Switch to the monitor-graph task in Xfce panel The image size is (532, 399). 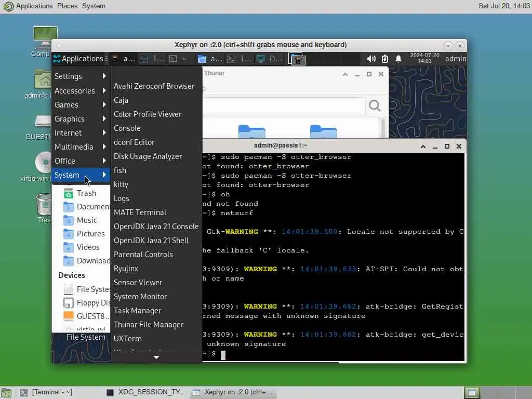[152, 59]
